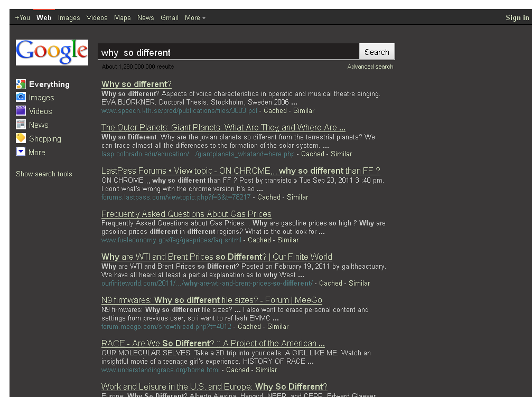
Task: Go to Videos in the top bar
Action: [97, 17]
